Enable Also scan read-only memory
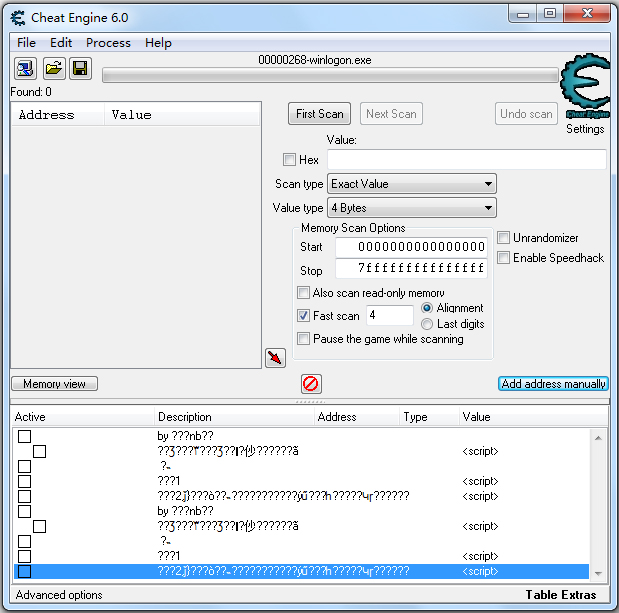Screen dimensions: 619x613 (x=303, y=292)
